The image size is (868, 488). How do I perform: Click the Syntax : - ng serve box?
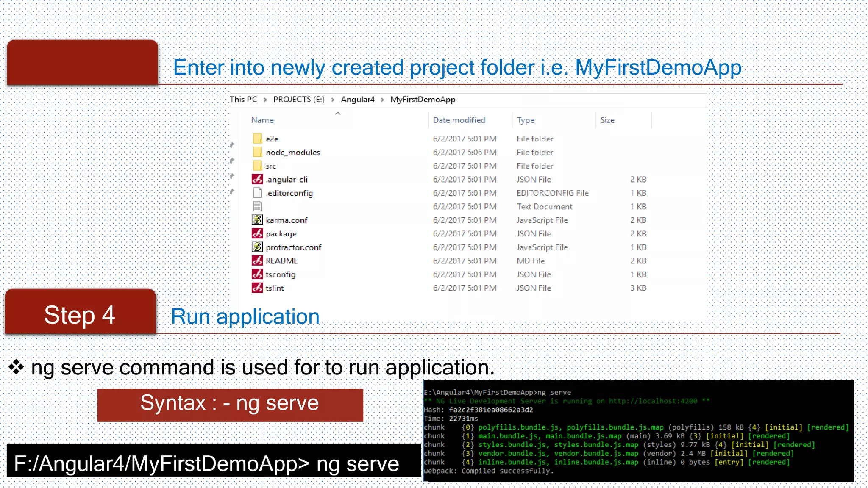[x=230, y=405]
